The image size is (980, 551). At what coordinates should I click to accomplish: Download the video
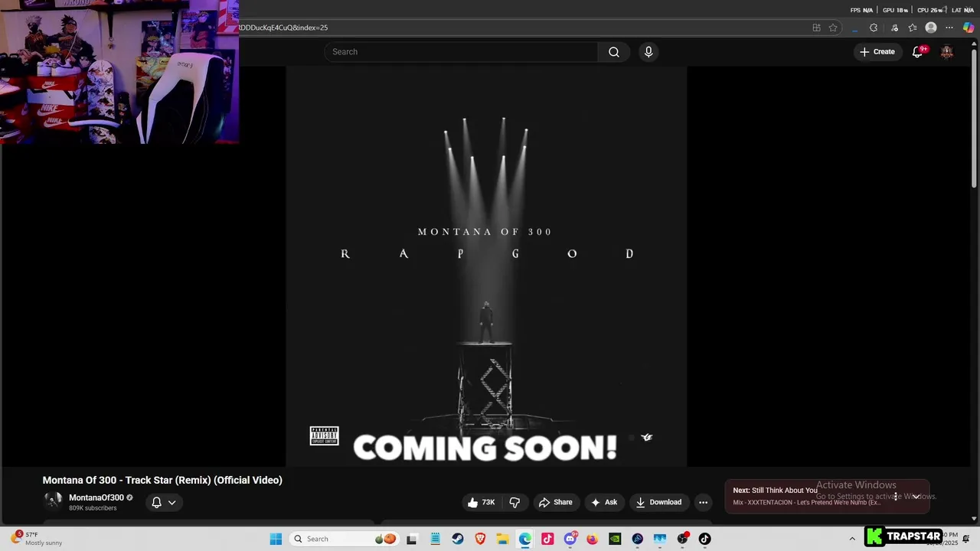tap(658, 502)
